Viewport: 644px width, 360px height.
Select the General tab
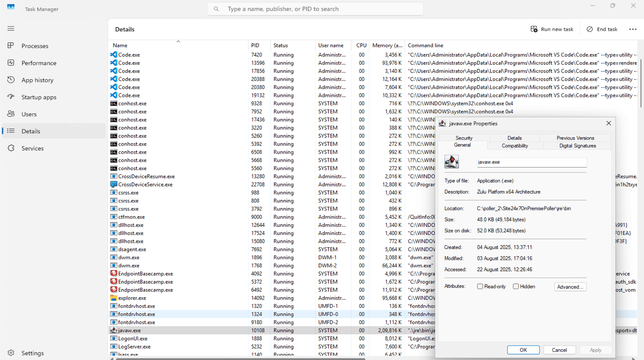tap(462, 145)
